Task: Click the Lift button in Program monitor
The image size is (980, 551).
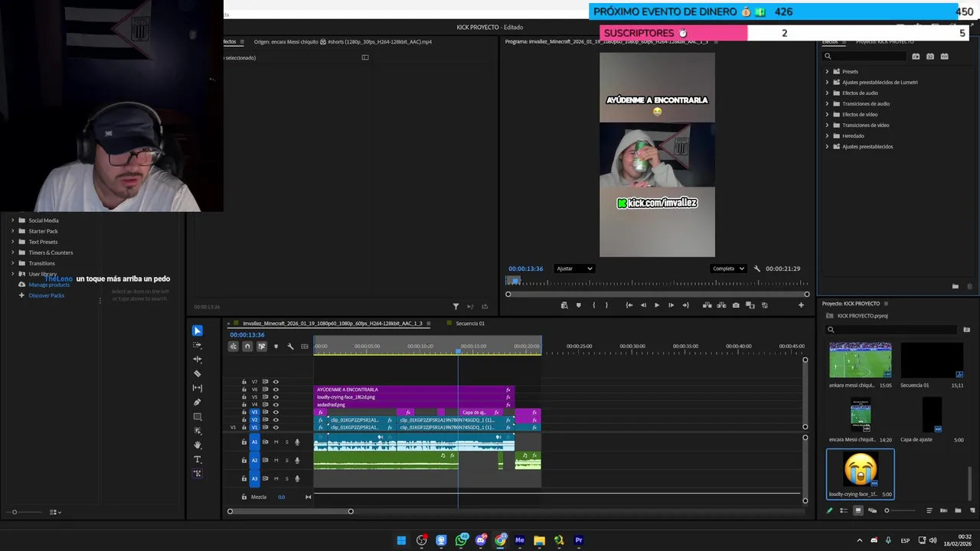Action: pos(707,305)
